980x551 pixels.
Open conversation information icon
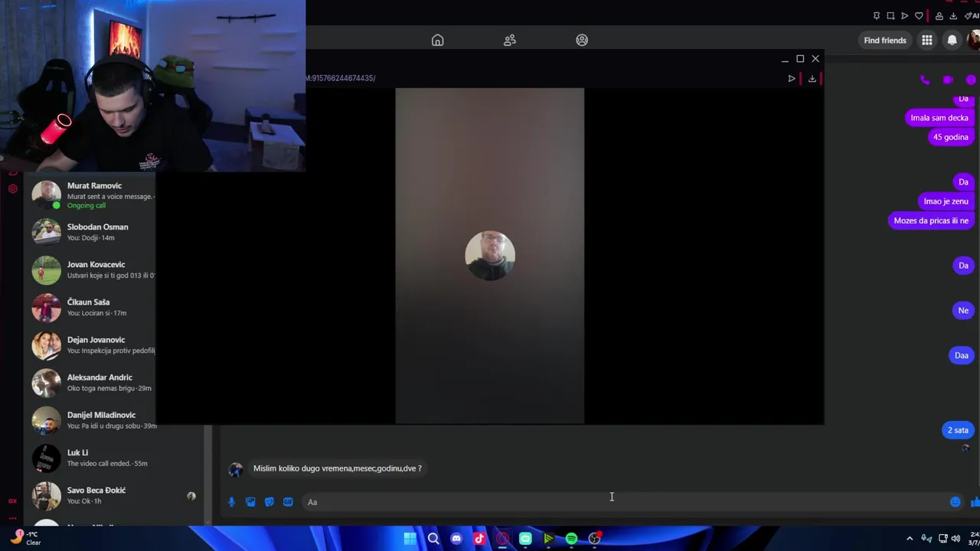click(971, 80)
